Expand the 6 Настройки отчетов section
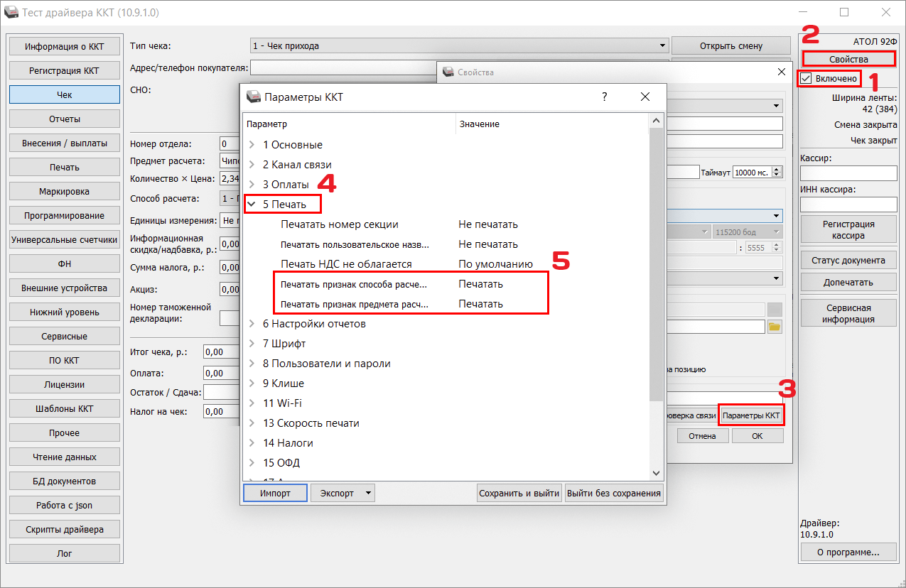 (x=252, y=324)
